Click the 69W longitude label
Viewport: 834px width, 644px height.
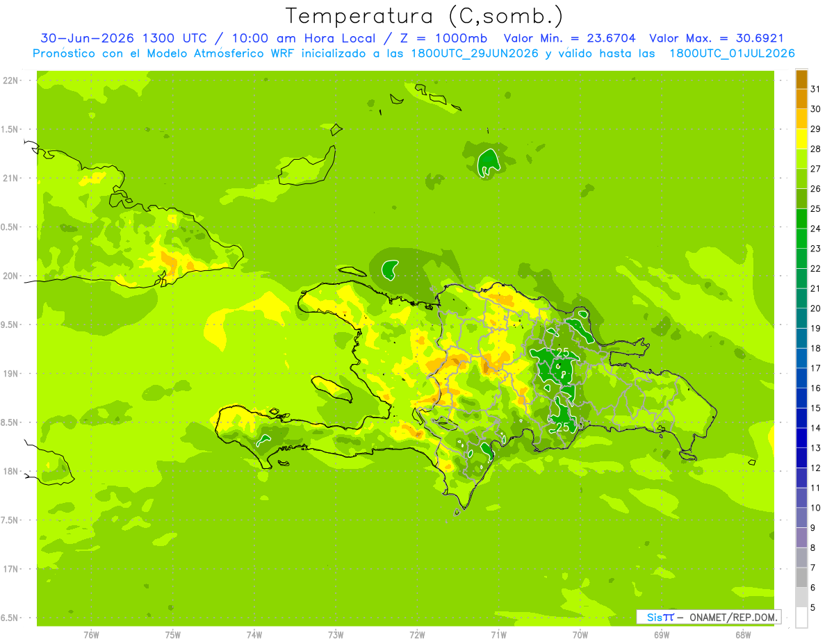tap(662, 635)
